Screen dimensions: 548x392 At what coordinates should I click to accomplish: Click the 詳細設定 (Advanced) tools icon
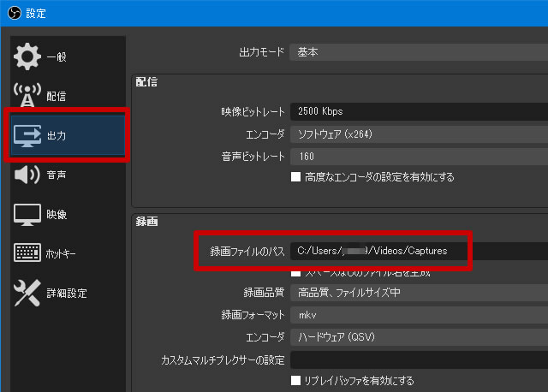coord(27,293)
